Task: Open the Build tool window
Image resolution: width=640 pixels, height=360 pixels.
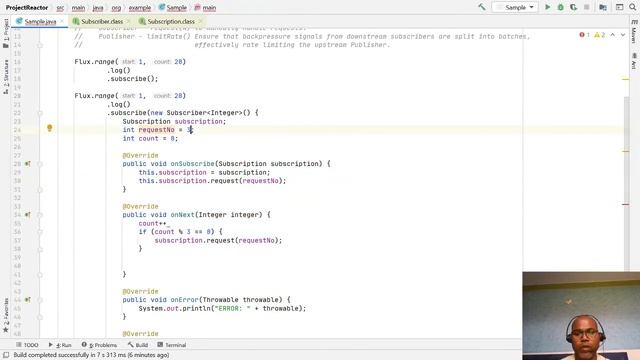Action: (138, 345)
